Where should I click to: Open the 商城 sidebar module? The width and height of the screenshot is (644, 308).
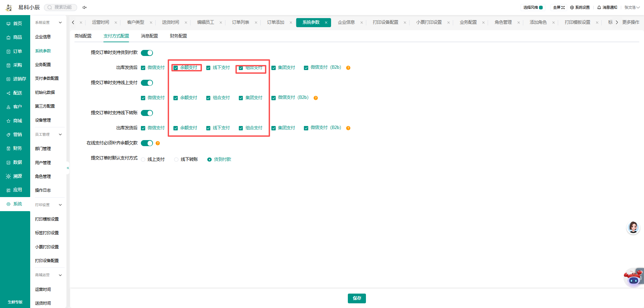tap(15, 121)
